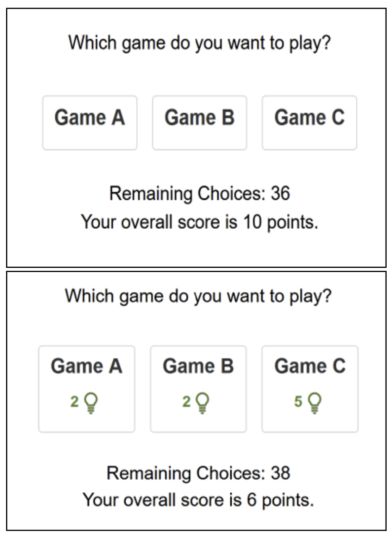
Task: Click the green number 2 in Game B card
Action: pyautogui.click(x=186, y=402)
